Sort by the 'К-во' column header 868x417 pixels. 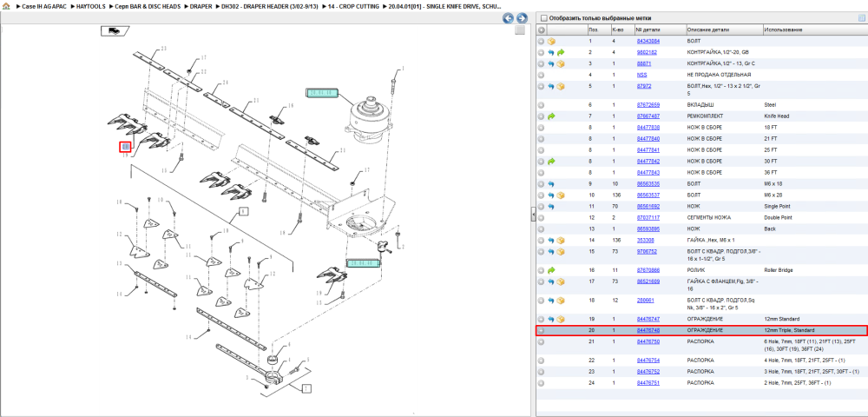point(622,30)
